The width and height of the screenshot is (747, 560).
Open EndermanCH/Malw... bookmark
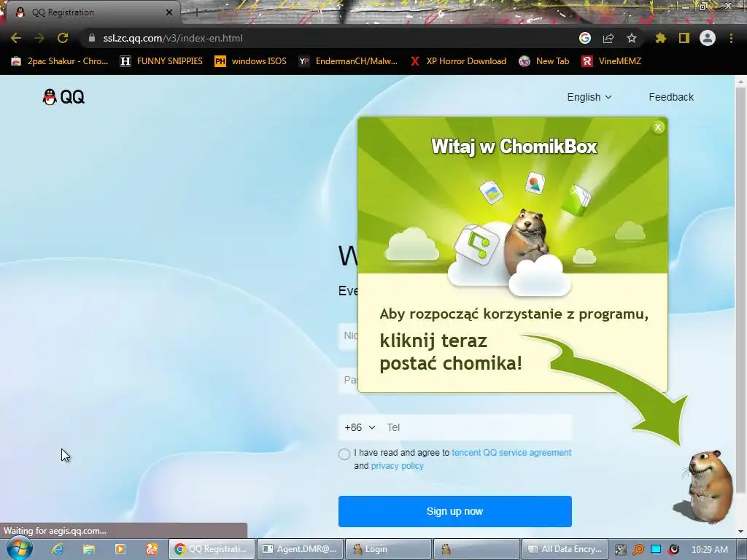click(x=348, y=61)
